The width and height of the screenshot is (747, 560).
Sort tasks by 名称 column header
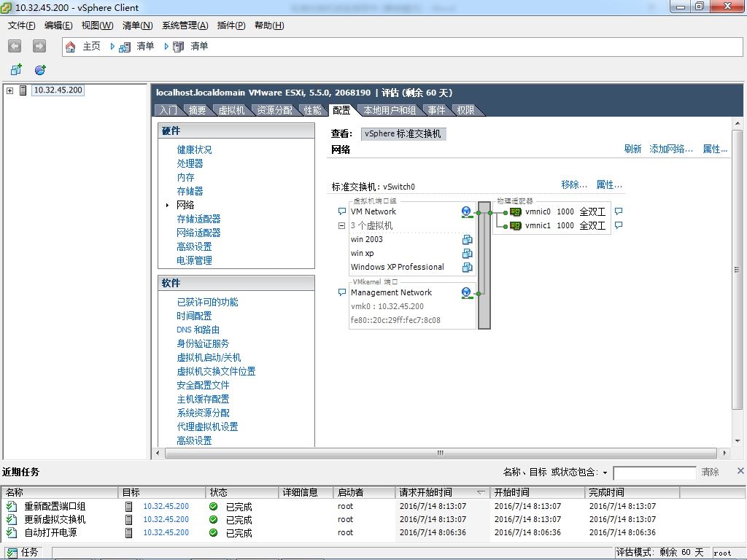(60, 492)
